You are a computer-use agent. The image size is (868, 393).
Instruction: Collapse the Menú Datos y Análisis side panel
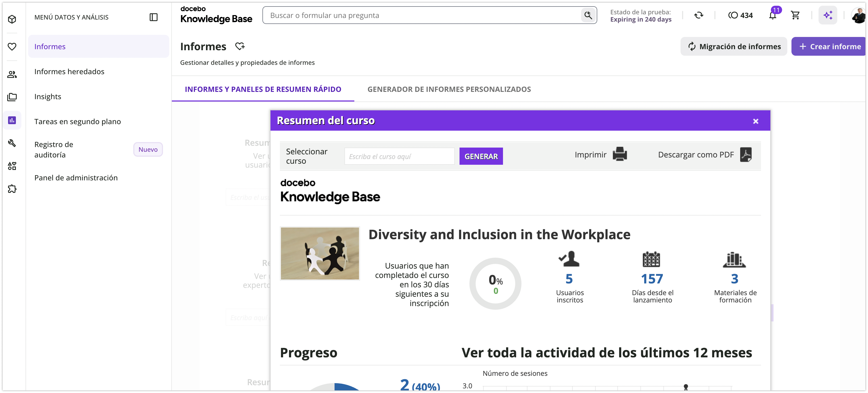coord(153,17)
